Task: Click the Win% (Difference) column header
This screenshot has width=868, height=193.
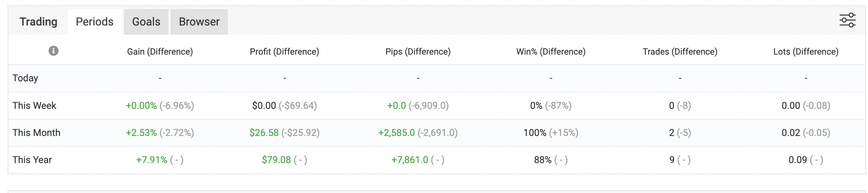Action: [551, 51]
